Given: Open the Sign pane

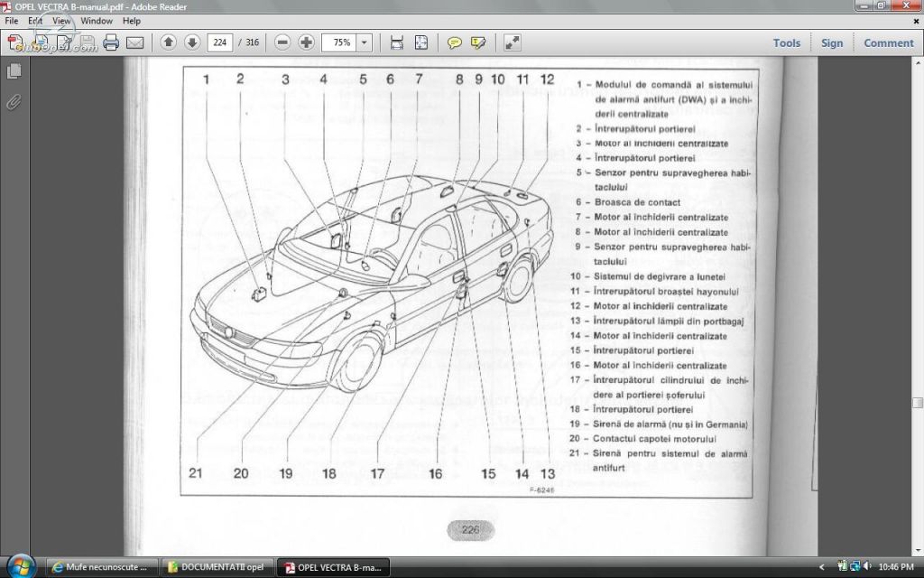Looking at the screenshot, I should [x=832, y=43].
